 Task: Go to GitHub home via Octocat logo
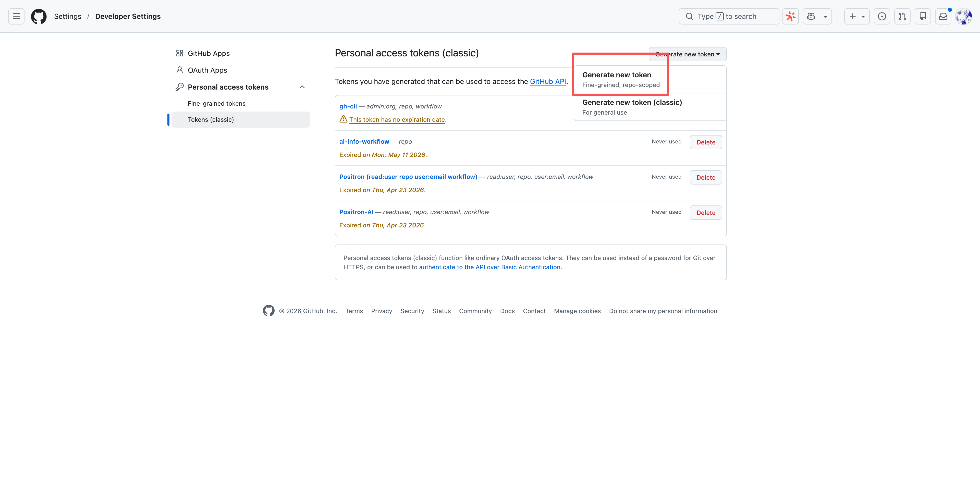(x=39, y=16)
